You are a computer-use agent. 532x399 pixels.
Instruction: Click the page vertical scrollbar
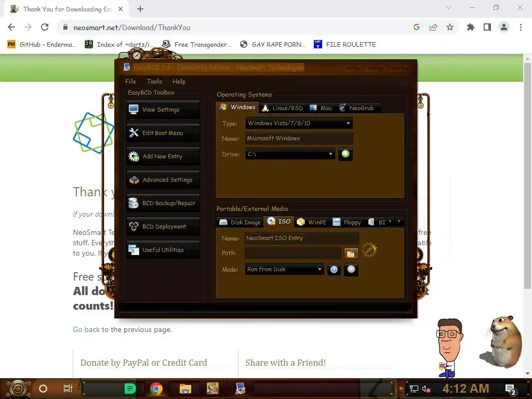coord(528,177)
